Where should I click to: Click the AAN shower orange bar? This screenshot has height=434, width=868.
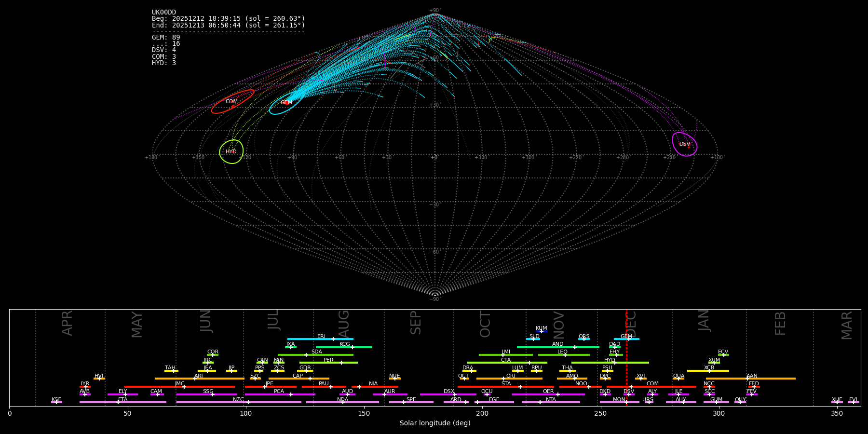coord(751,379)
